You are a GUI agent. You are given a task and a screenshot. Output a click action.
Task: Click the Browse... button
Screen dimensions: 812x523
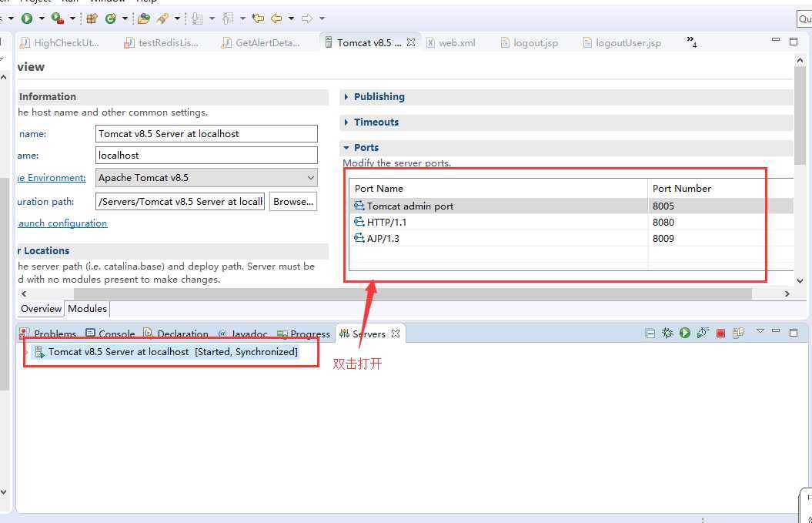tap(293, 202)
